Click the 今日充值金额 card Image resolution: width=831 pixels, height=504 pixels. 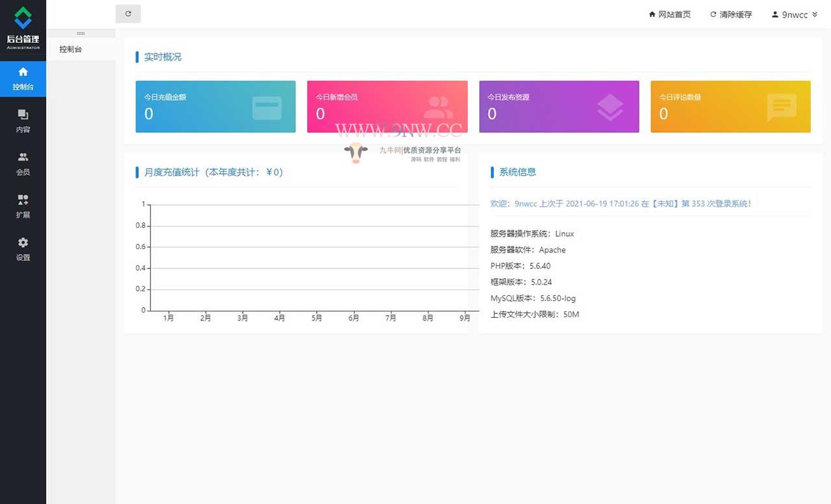[216, 106]
